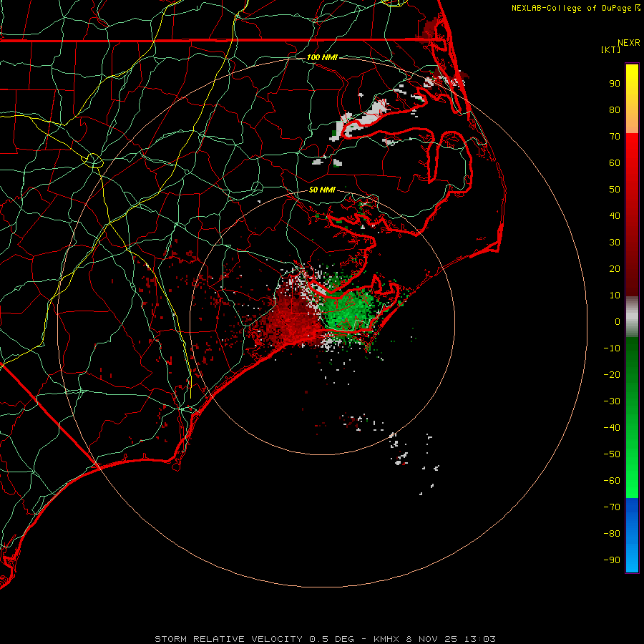Viewport: 644px width, 644px height.
Task: Click the -50 value on the velocity scale
Action: point(612,454)
